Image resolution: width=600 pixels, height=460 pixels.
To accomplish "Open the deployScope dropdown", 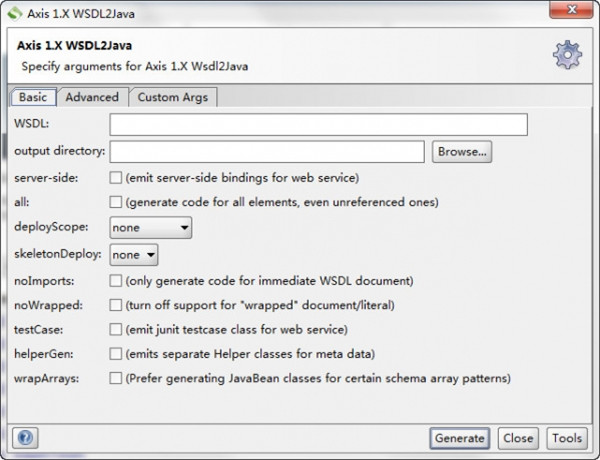I will (150, 228).
